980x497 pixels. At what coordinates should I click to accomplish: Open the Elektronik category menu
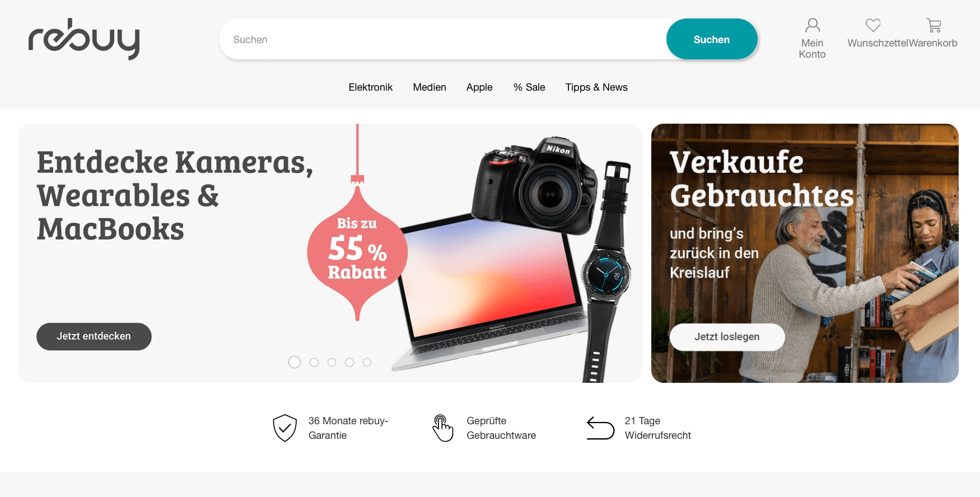pyautogui.click(x=370, y=87)
